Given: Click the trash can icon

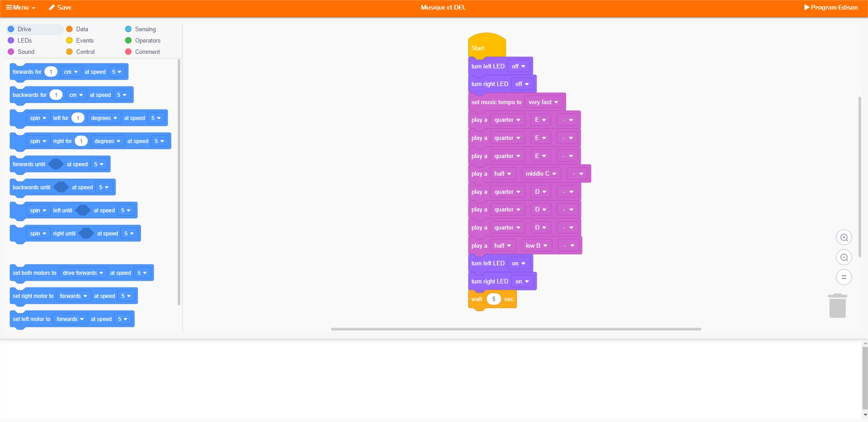Looking at the screenshot, I should pos(837,306).
